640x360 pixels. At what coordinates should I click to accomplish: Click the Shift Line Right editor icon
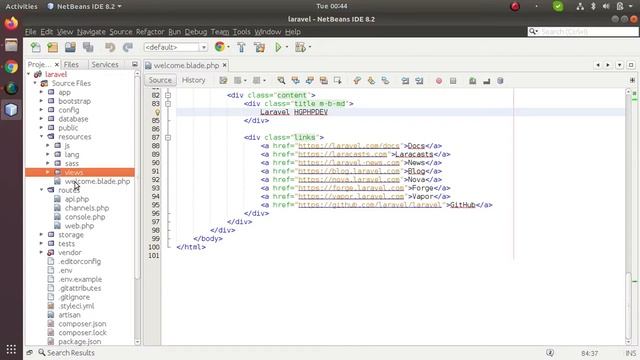click(419, 80)
